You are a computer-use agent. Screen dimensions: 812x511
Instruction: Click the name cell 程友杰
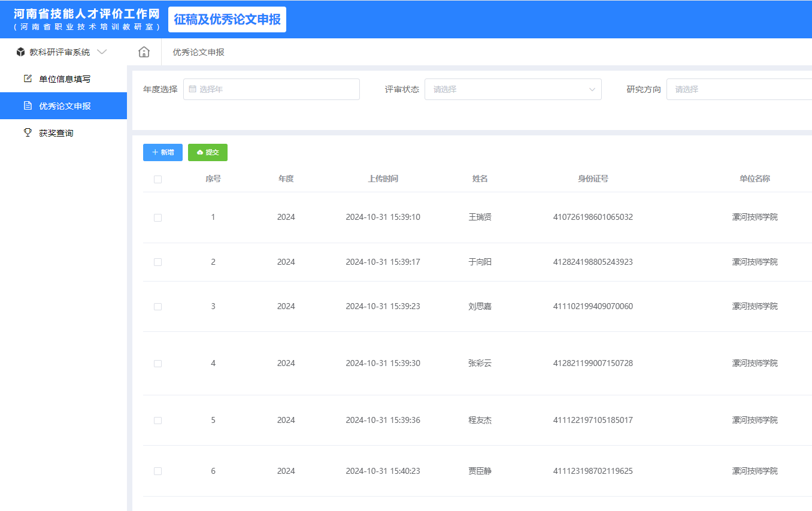[x=480, y=420]
